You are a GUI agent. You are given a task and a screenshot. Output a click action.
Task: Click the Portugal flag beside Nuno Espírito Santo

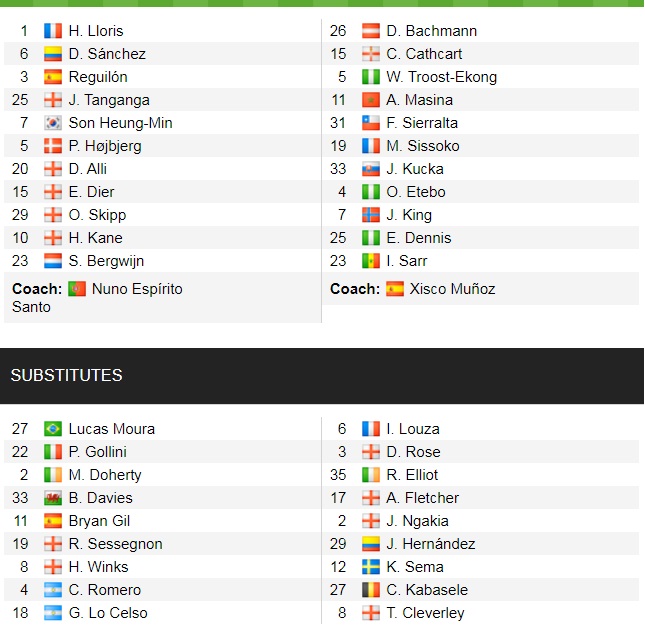(x=77, y=289)
